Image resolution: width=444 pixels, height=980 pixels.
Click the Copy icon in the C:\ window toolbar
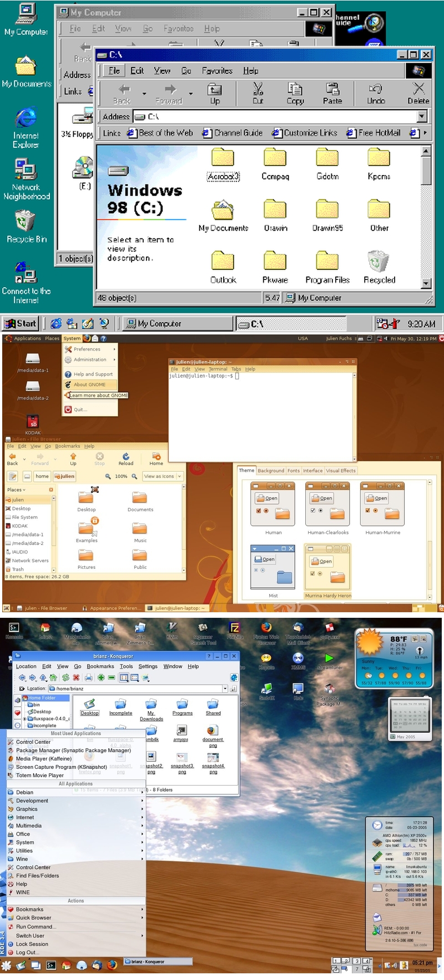(x=295, y=93)
